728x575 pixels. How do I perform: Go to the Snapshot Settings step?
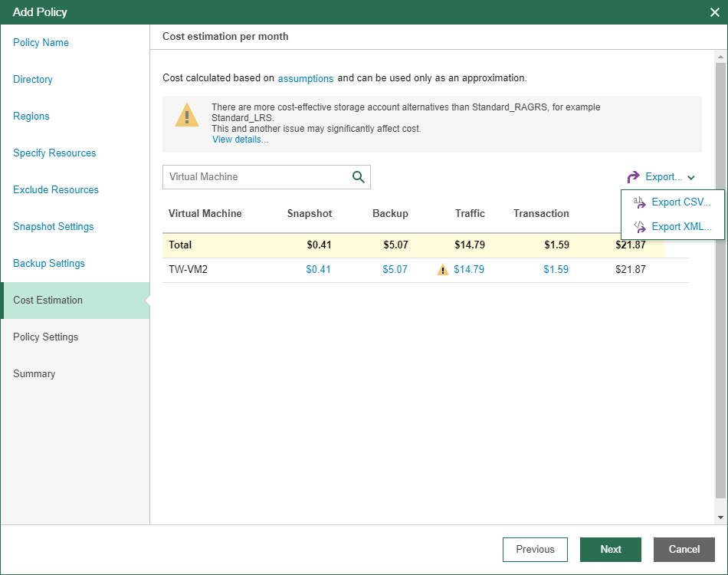[53, 227]
